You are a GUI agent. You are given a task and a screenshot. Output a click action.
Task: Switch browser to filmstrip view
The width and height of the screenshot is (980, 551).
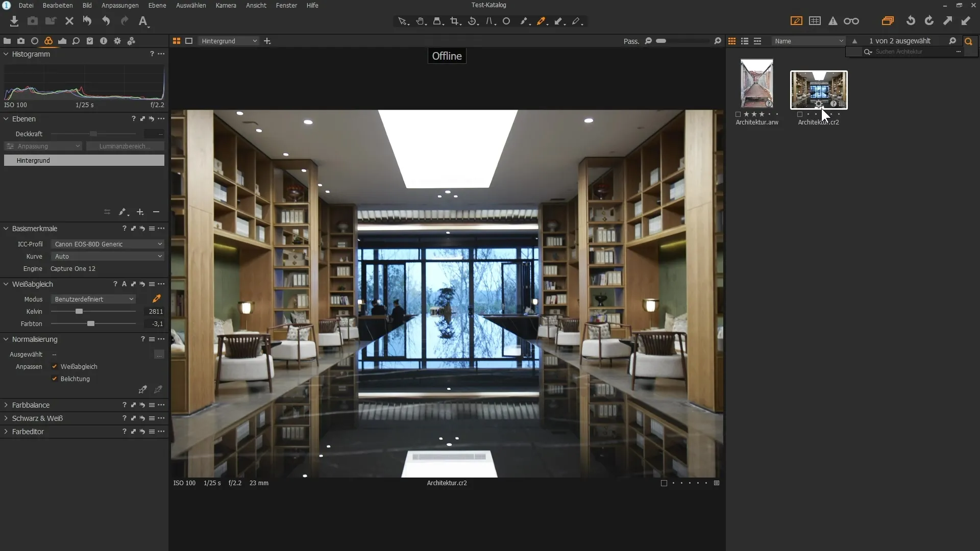tap(757, 41)
